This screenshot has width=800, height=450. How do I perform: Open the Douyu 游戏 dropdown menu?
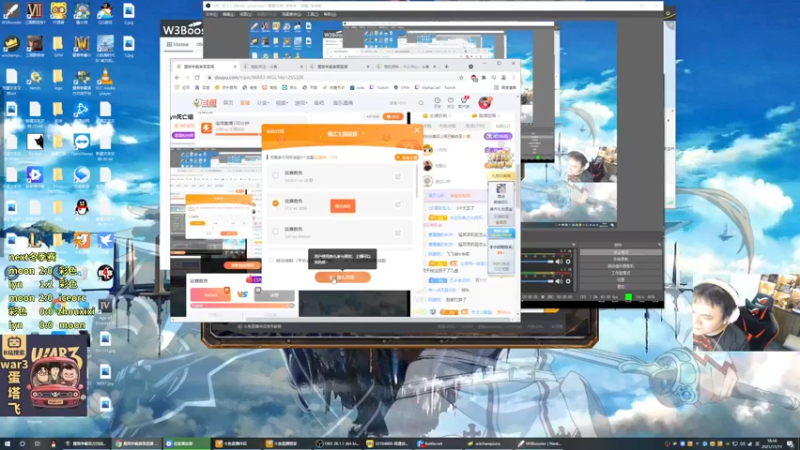tap(301, 103)
